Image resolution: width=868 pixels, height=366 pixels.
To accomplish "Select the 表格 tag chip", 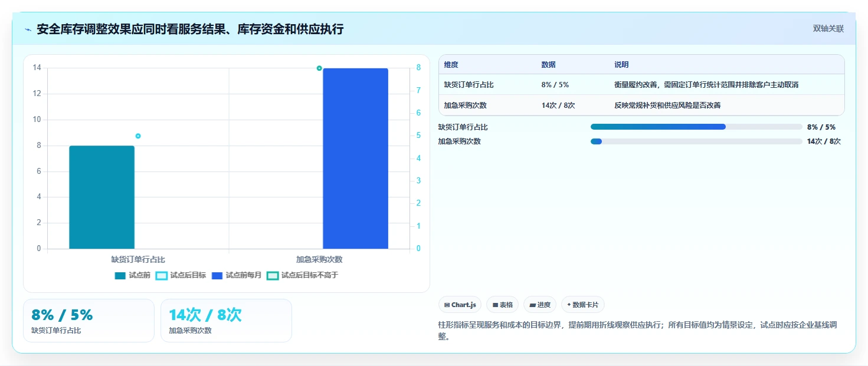I will click(502, 305).
